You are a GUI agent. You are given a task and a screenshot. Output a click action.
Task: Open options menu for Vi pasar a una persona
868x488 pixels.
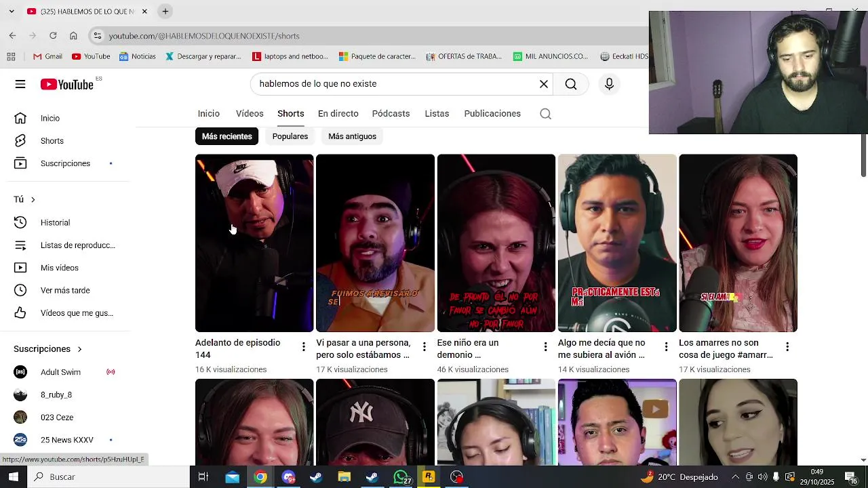click(x=425, y=347)
